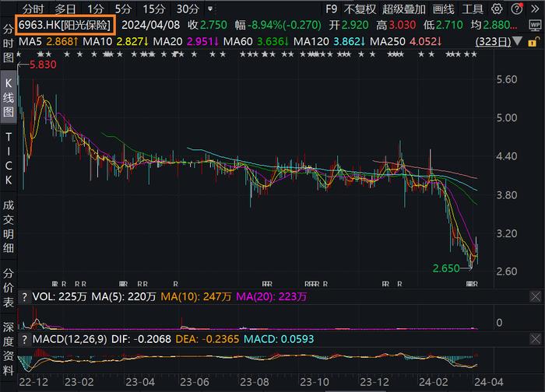Click the red-dotted help question mark icon

click(517, 9)
